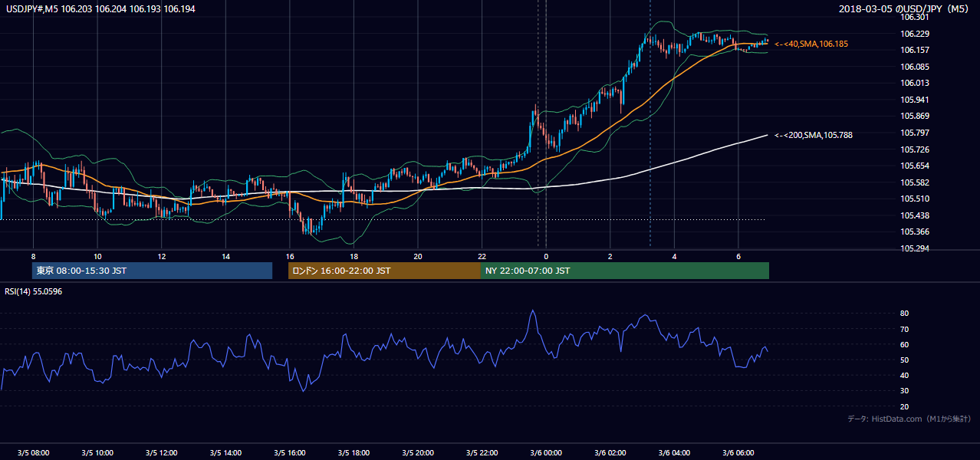
Task: Click RSI scale value 40
Action: pyautogui.click(x=904, y=375)
